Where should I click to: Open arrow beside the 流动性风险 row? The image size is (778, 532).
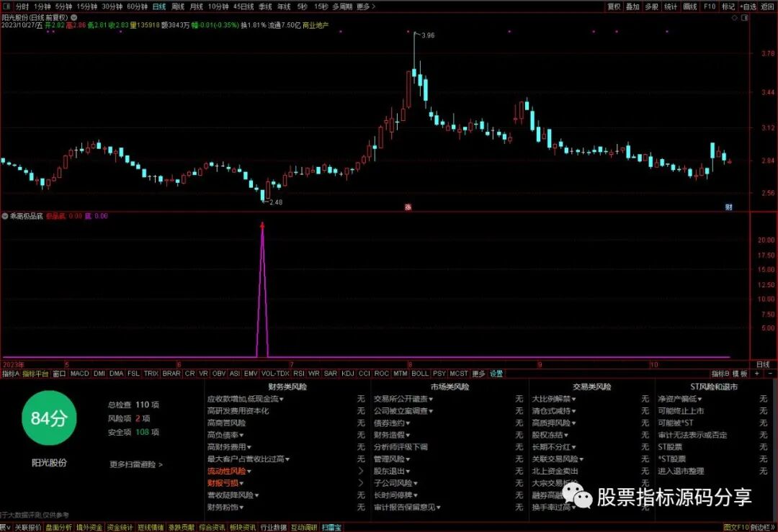(x=361, y=471)
